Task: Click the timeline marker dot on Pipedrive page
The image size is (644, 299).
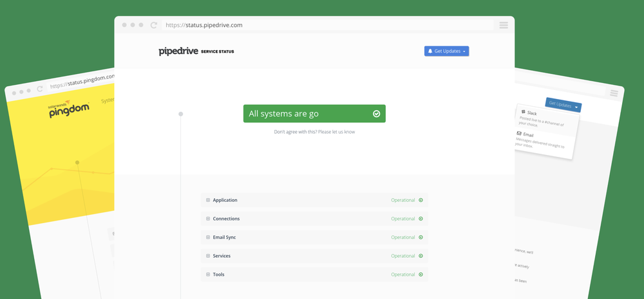Action: pos(181,114)
